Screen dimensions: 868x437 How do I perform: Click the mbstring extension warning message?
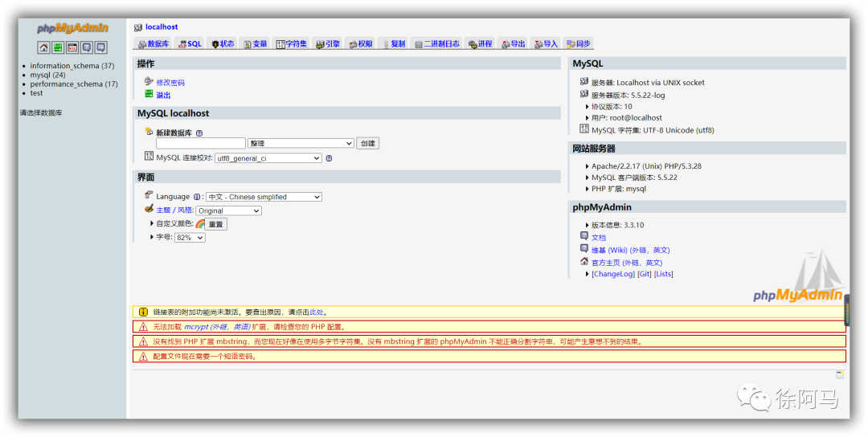point(489,341)
